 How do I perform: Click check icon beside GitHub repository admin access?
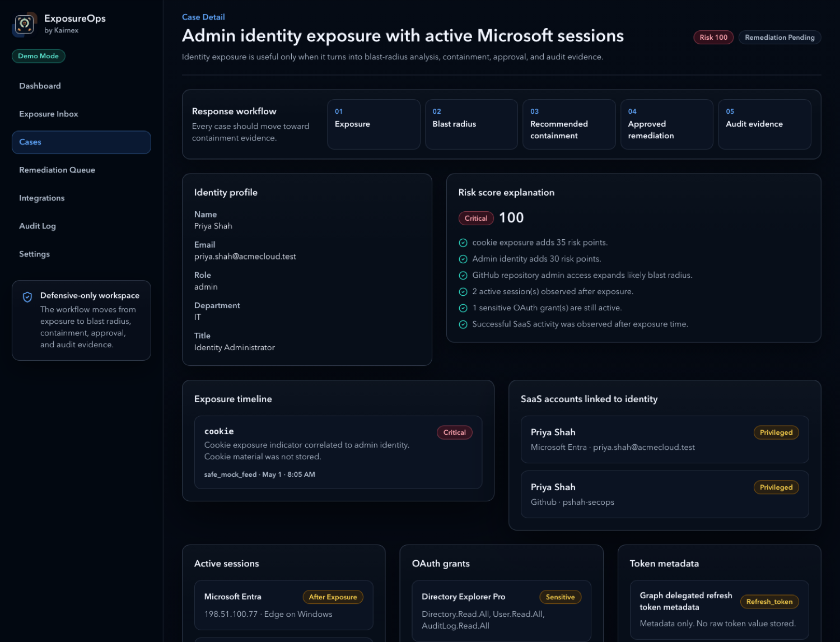463,275
